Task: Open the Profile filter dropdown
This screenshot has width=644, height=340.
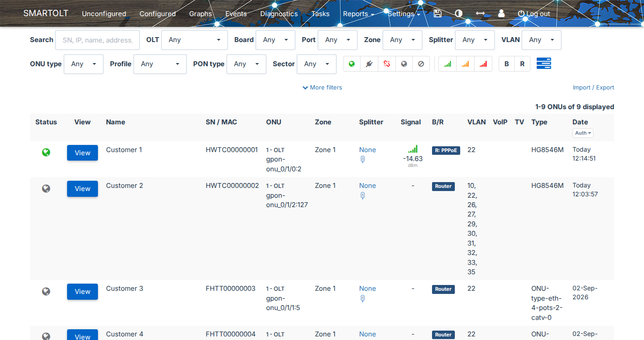Action: pyautogui.click(x=160, y=64)
